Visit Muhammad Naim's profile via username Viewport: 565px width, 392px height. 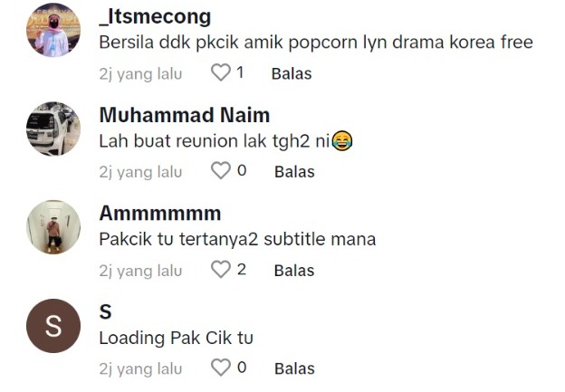point(184,115)
